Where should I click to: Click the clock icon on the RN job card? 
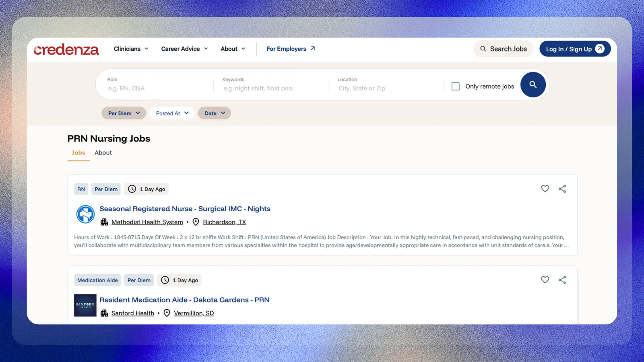[132, 189]
